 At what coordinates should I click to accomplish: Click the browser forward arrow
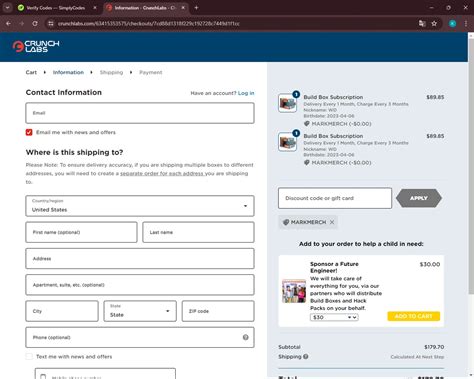tap(22, 24)
